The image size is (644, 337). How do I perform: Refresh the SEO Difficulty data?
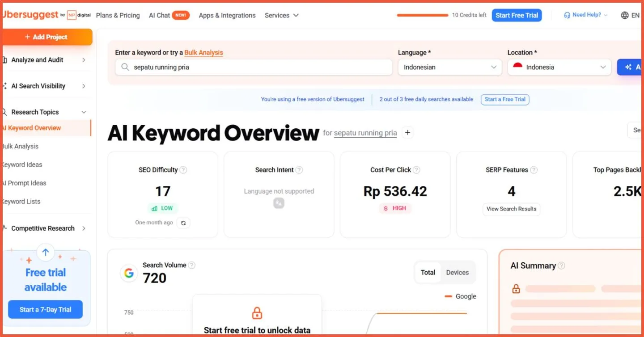coord(183,223)
